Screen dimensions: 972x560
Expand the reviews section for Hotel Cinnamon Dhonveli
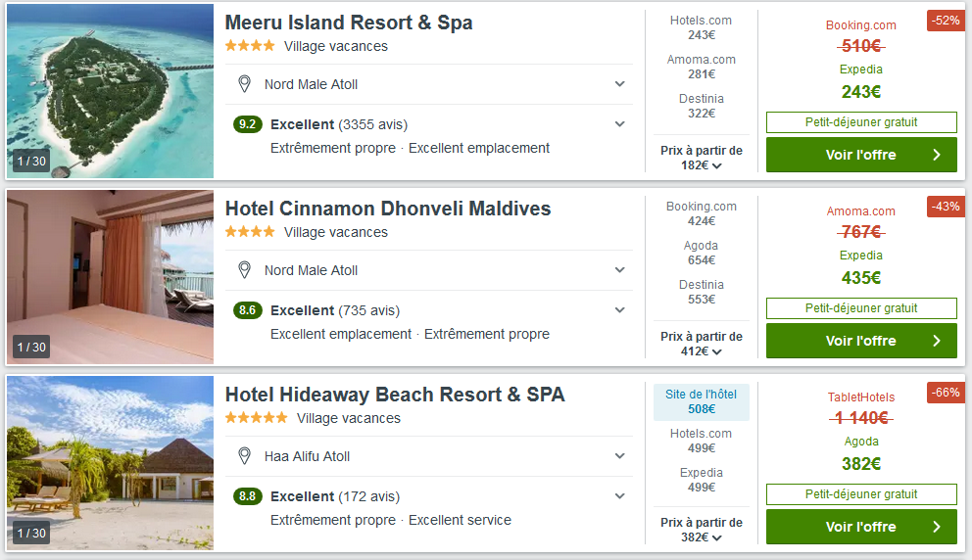(x=619, y=310)
